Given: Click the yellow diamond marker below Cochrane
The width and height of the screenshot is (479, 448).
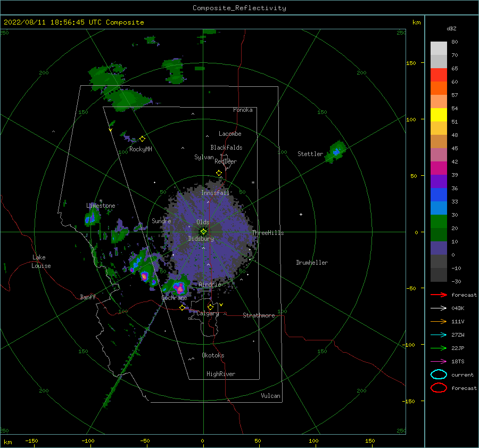Looking at the screenshot, I should (x=183, y=307).
